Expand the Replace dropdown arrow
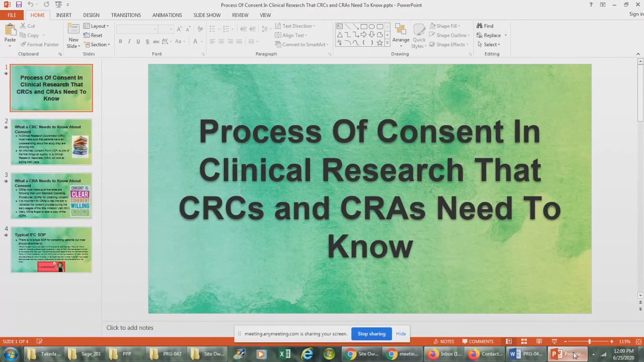 coord(505,35)
